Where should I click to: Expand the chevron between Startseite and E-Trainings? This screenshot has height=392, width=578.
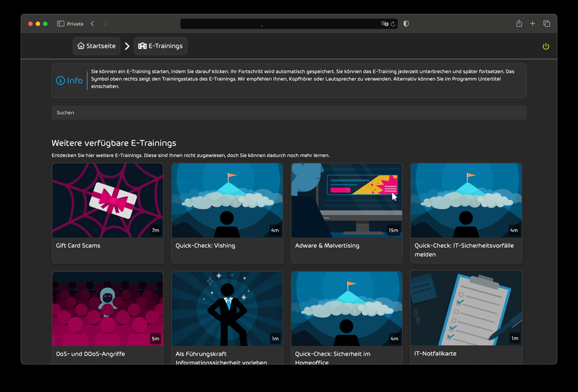(127, 45)
